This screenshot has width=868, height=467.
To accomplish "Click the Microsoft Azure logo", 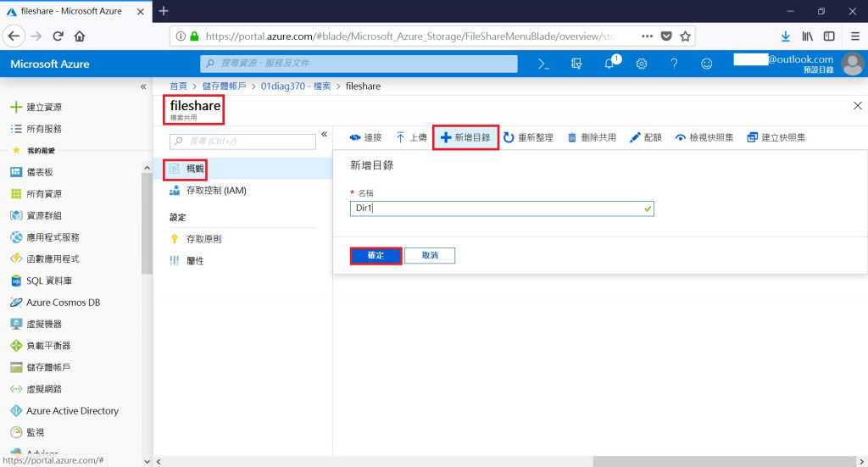I will 50,64.
